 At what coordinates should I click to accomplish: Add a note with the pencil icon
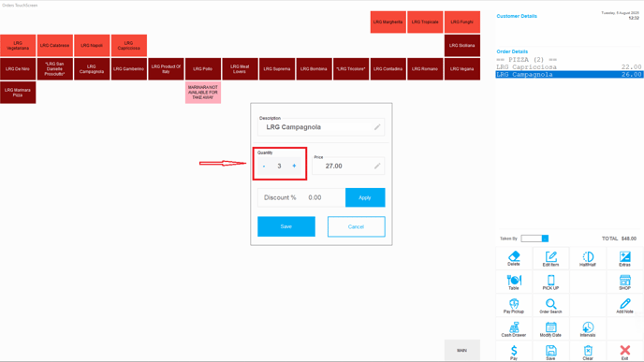(x=624, y=305)
